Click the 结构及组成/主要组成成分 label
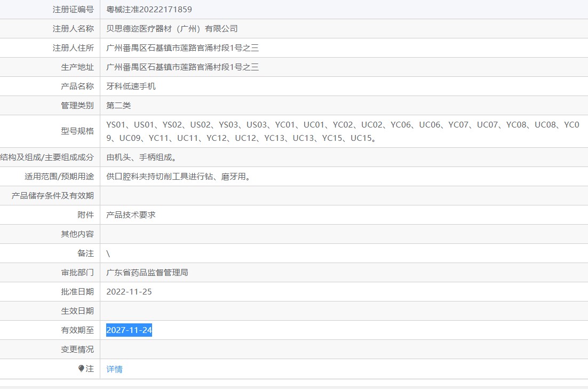The image size is (588, 389). (x=47, y=157)
